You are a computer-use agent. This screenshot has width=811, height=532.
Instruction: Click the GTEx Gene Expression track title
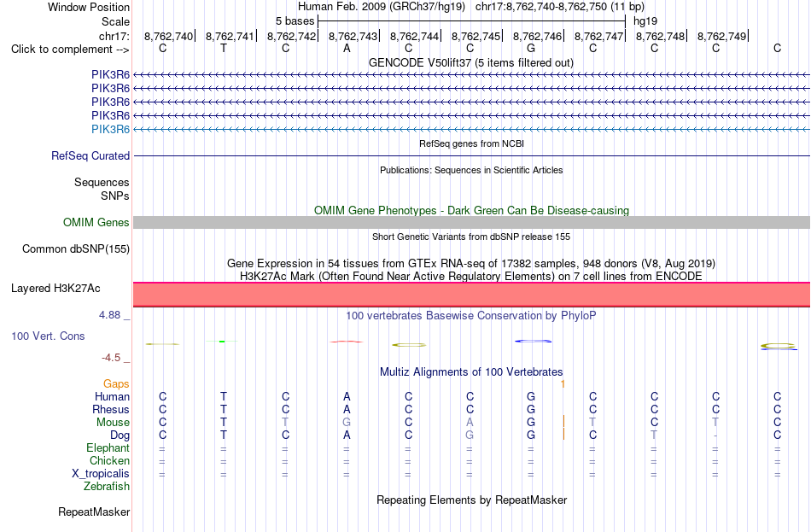471,263
